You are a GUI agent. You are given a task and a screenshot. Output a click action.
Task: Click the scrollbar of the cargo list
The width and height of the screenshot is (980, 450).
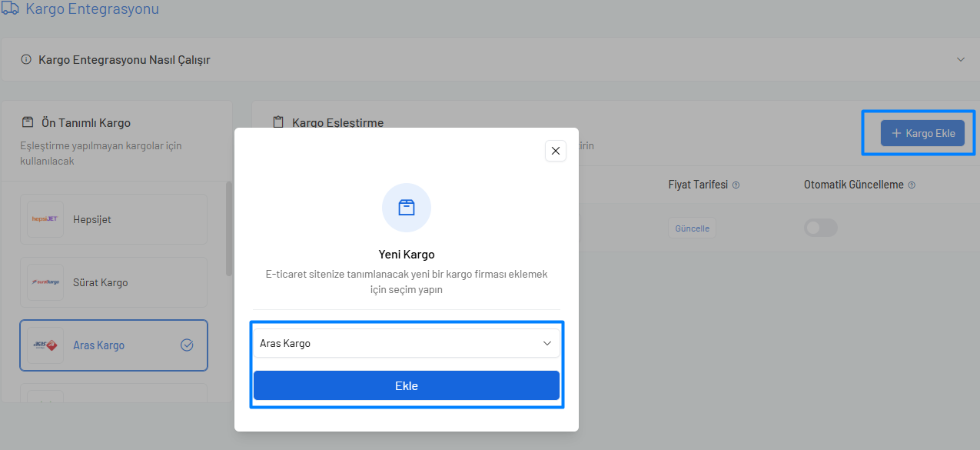coord(228,228)
